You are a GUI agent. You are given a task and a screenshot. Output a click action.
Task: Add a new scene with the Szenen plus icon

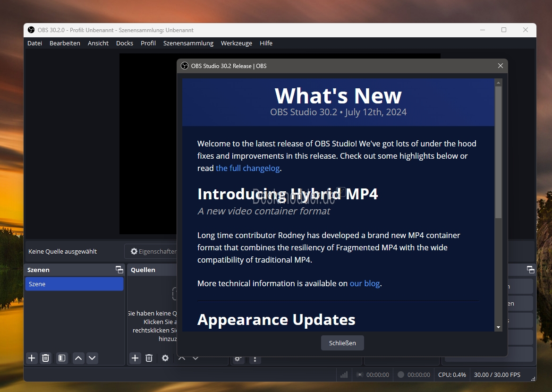pos(32,358)
